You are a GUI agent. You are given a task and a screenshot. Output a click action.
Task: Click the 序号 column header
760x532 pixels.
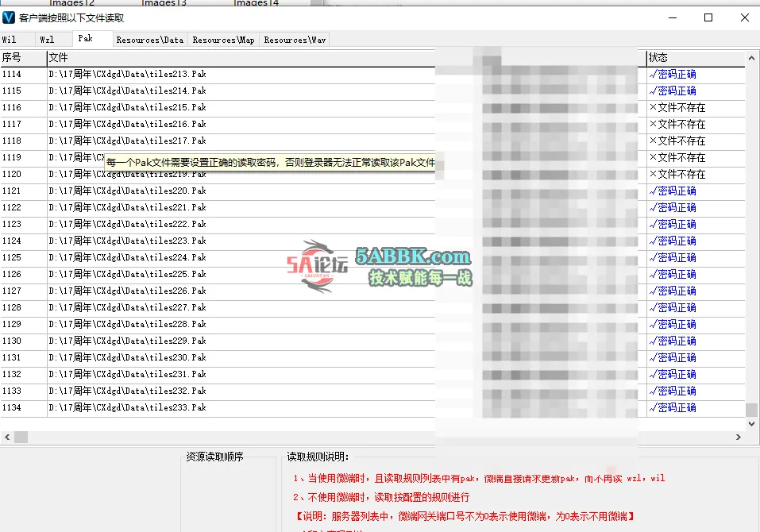(x=23, y=58)
